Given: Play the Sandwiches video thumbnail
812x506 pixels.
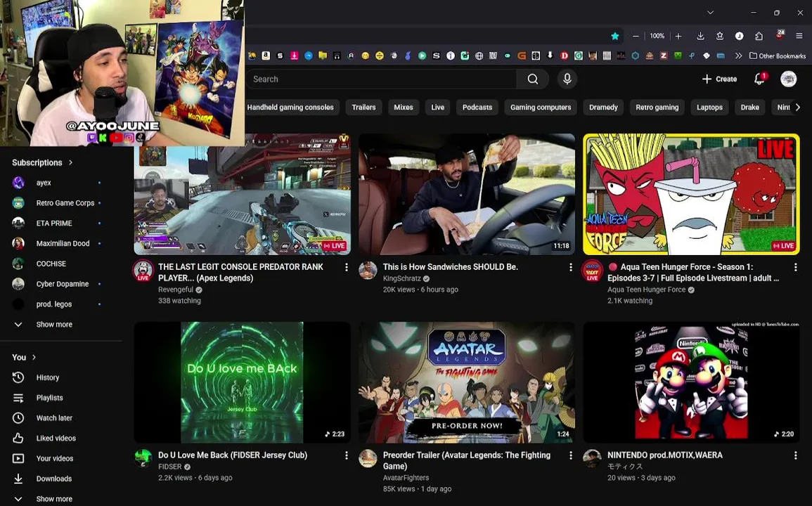Looking at the screenshot, I should (467, 194).
